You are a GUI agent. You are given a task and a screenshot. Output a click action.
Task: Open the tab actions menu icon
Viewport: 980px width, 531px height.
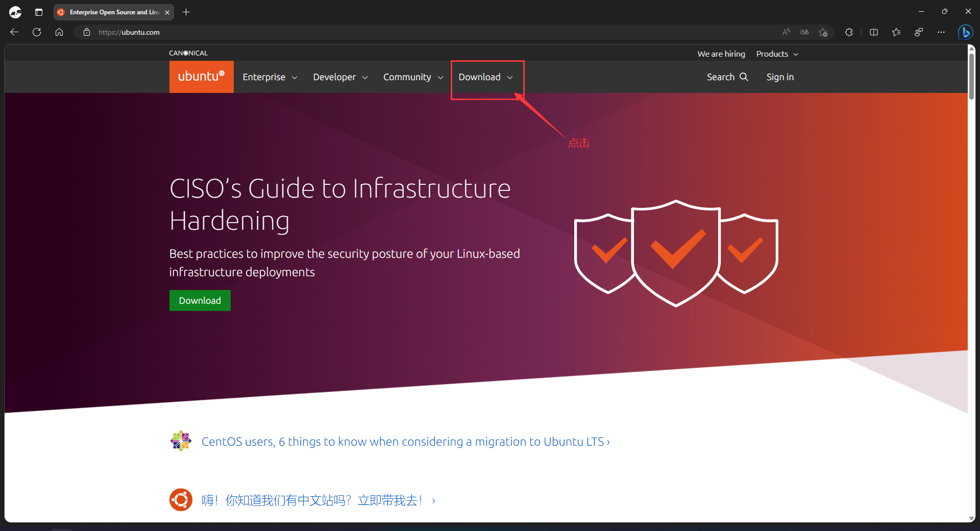coord(39,12)
